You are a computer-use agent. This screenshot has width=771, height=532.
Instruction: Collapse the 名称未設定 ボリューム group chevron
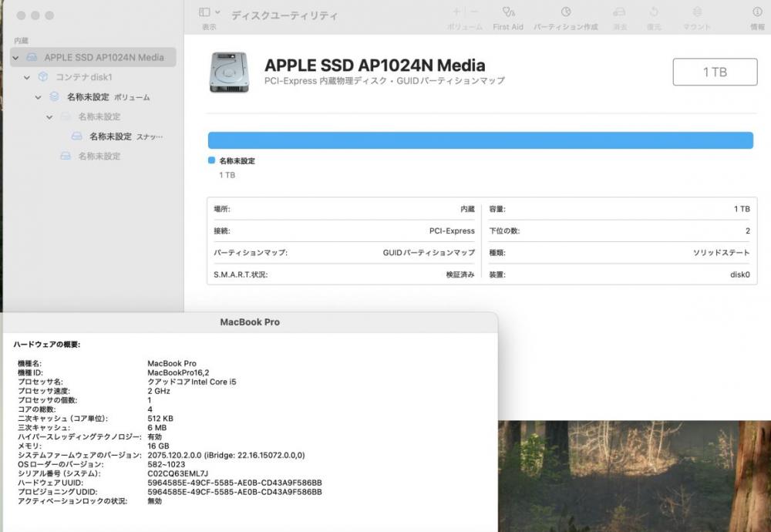39,97
